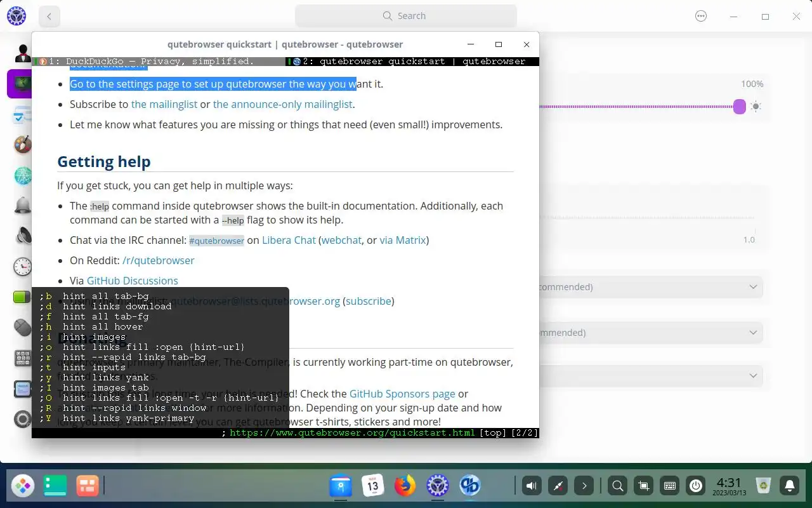Select the Display section in settings sidebar

tap(22, 84)
